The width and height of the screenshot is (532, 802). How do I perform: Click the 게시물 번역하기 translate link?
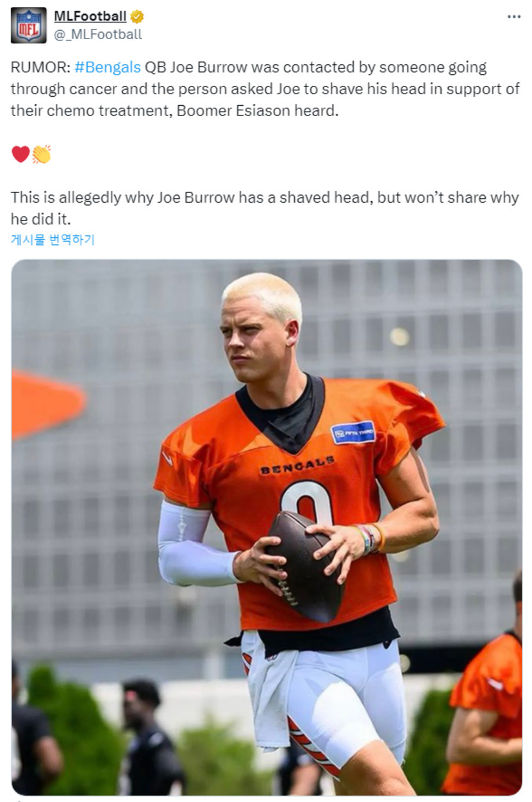(x=53, y=240)
